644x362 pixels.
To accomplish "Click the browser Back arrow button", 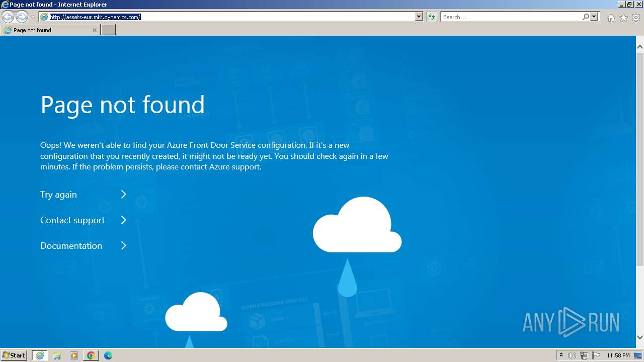I will (8, 17).
